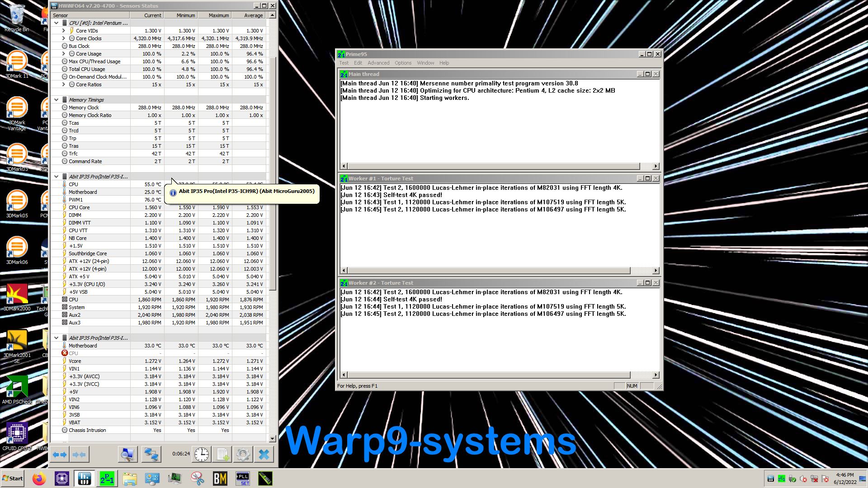Click the Maximum column header

[215, 15]
